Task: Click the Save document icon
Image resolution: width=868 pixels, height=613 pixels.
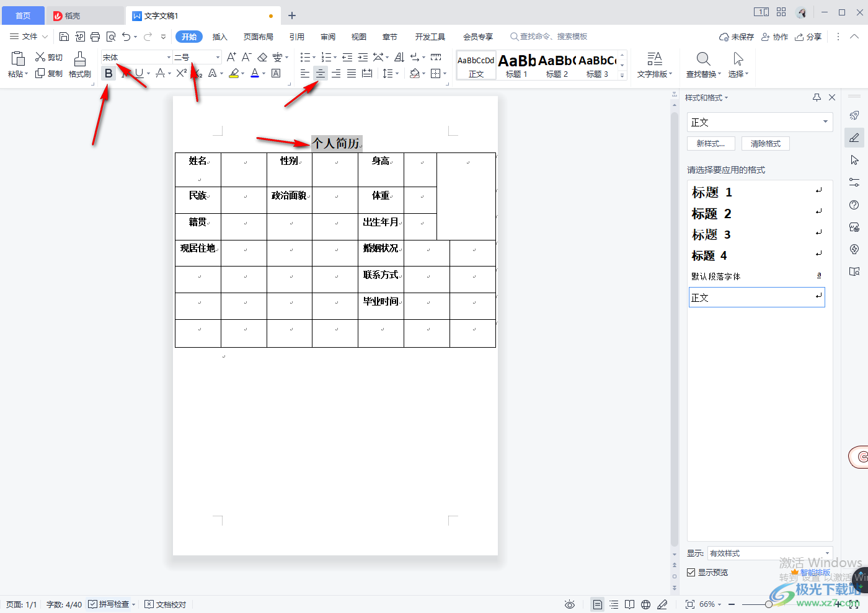Action: tap(64, 37)
